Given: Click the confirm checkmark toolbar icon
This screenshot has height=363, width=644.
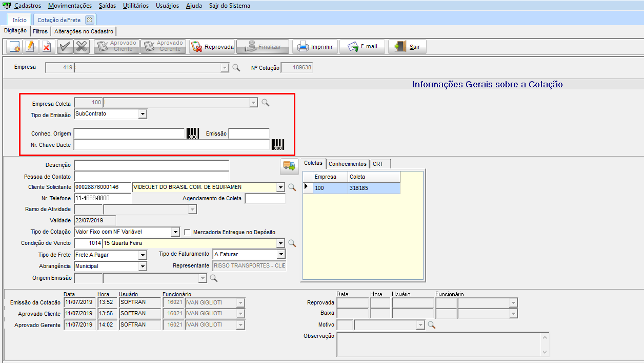Looking at the screenshot, I should 64,47.
